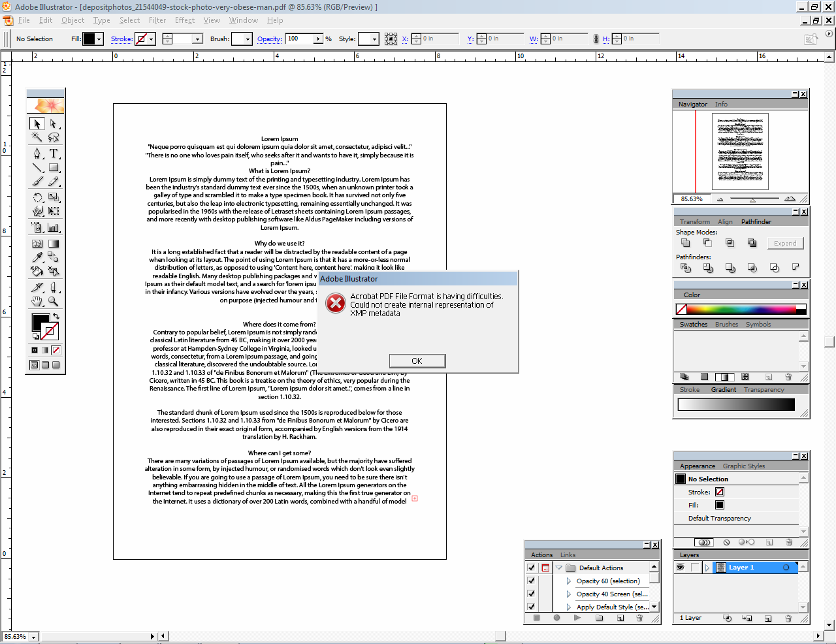
Task: Click the Divide pathfinder icon
Action: (x=685, y=268)
